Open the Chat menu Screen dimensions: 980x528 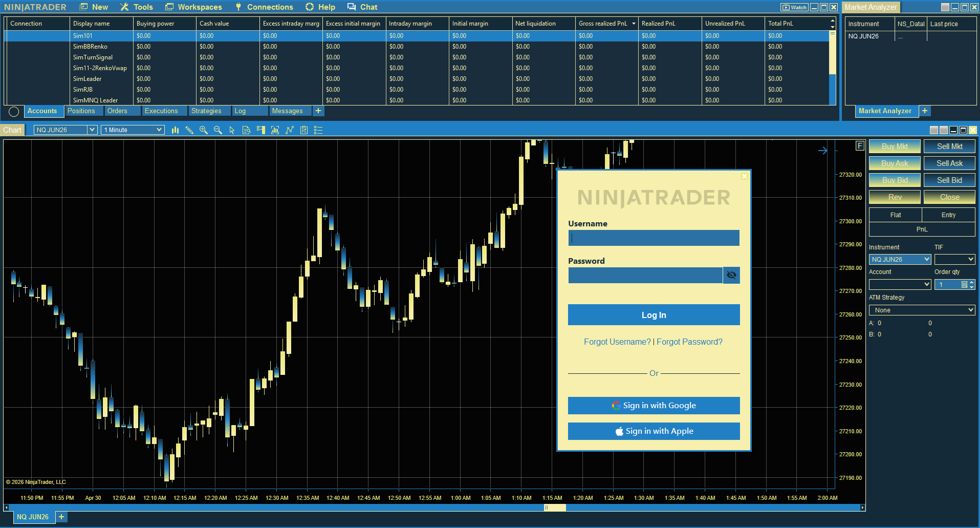362,7
